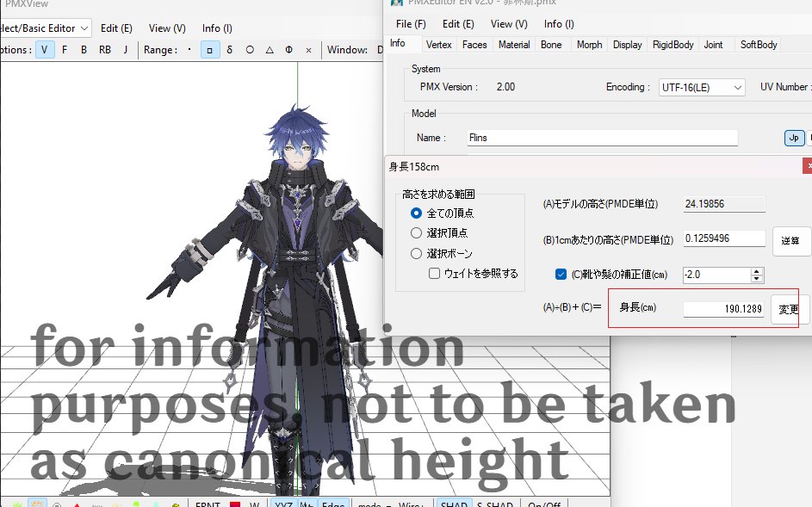812x507 pixels.
Task: Decrease correction value with down stepper arrow
Action: [x=757, y=279]
